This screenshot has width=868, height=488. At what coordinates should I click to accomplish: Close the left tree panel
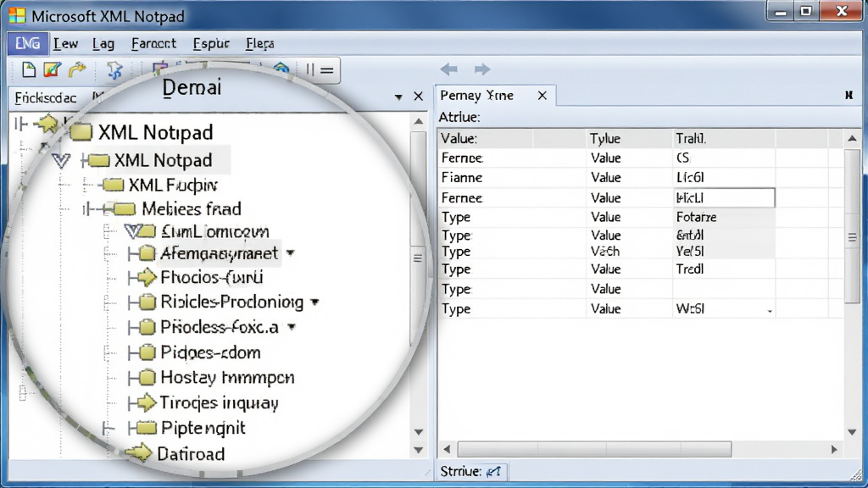tap(419, 97)
